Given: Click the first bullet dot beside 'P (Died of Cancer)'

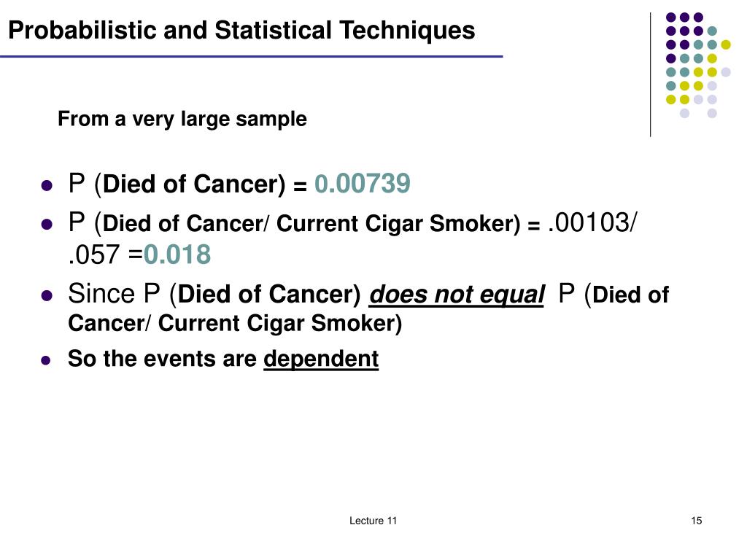Looking at the screenshot, I should click(47, 185).
